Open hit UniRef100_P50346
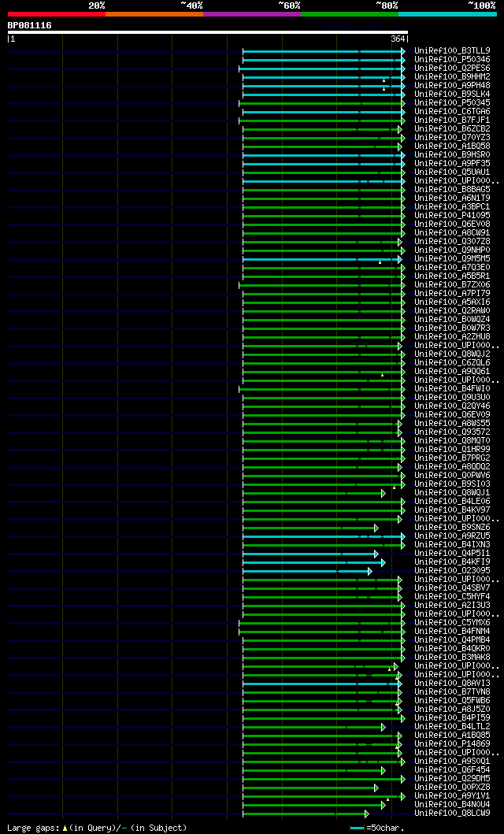 pyautogui.click(x=453, y=60)
